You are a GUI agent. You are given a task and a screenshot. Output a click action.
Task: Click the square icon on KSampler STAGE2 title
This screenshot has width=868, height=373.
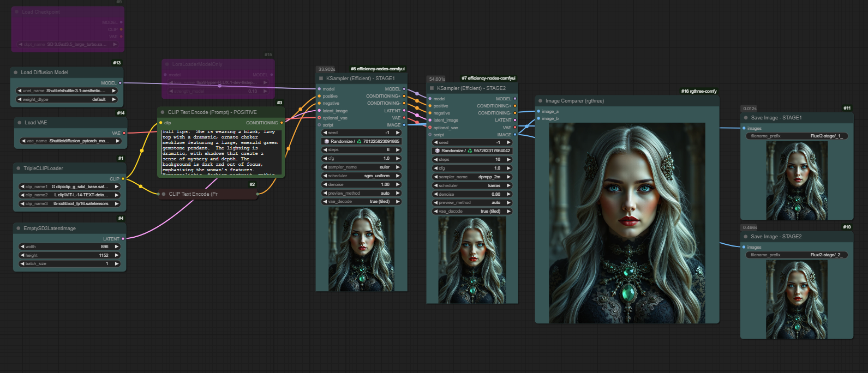[432, 88]
